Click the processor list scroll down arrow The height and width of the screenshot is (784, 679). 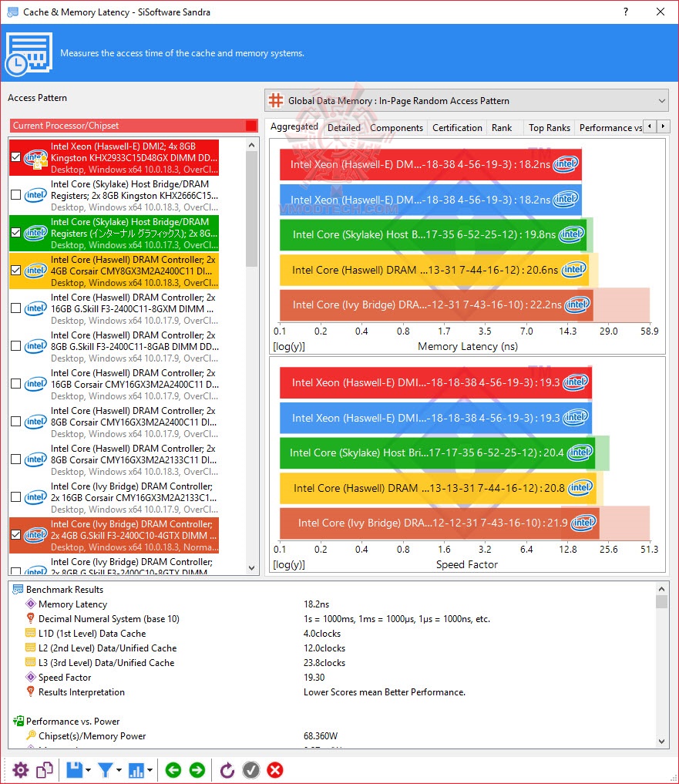251,568
